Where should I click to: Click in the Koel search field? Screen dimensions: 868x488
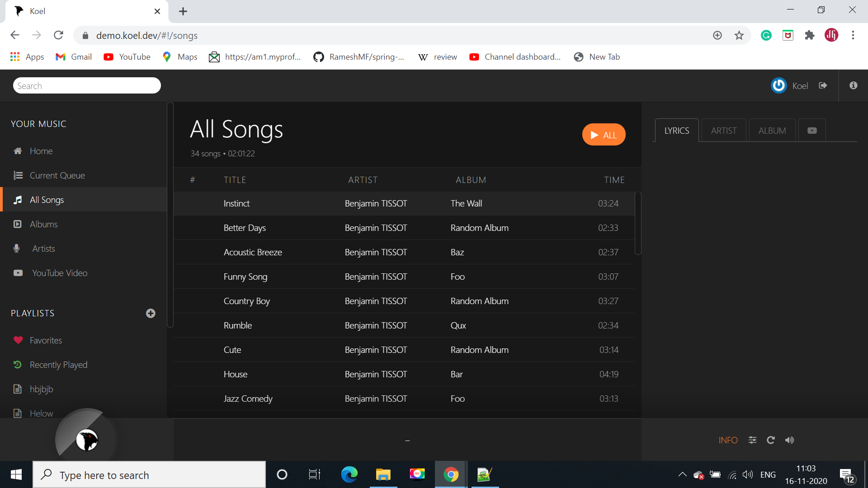pyautogui.click(x=87, y=85)
